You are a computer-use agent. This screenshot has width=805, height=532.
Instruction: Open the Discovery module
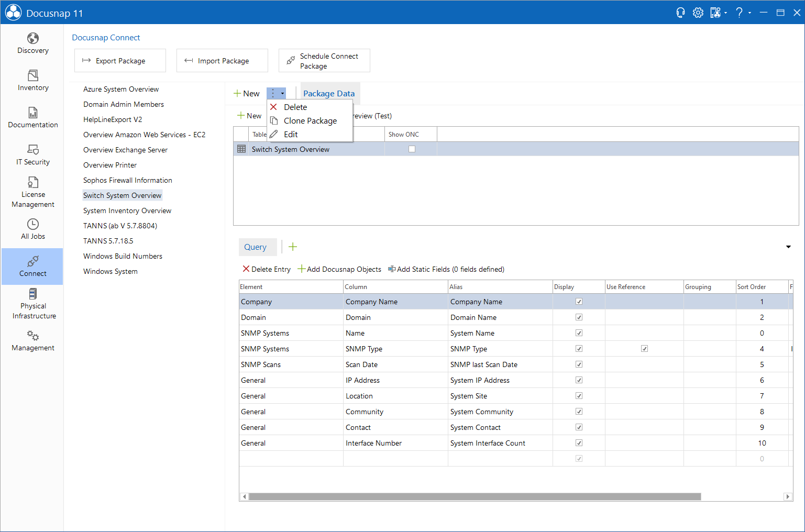[x=32, y=43]
